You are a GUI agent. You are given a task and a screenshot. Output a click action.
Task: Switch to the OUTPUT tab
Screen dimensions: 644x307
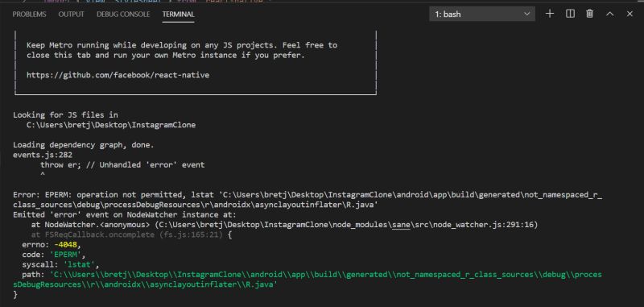71,15
